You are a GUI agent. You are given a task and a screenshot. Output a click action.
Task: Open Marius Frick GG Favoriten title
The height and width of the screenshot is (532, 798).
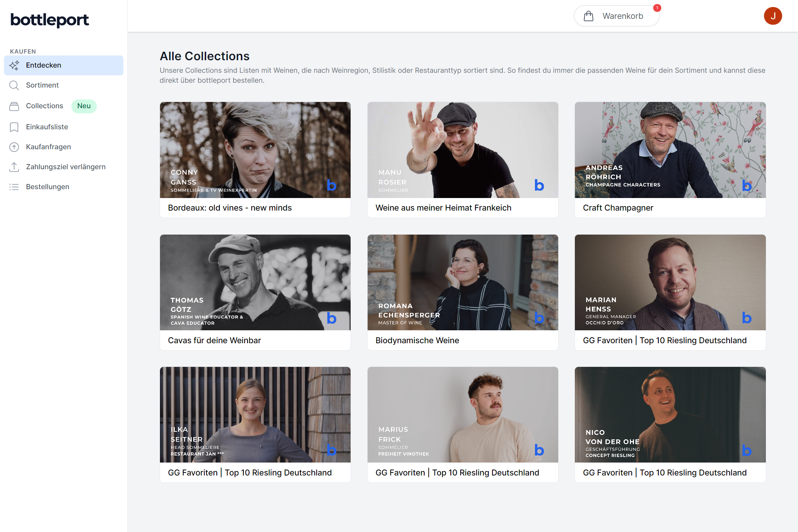click(457, 473)
